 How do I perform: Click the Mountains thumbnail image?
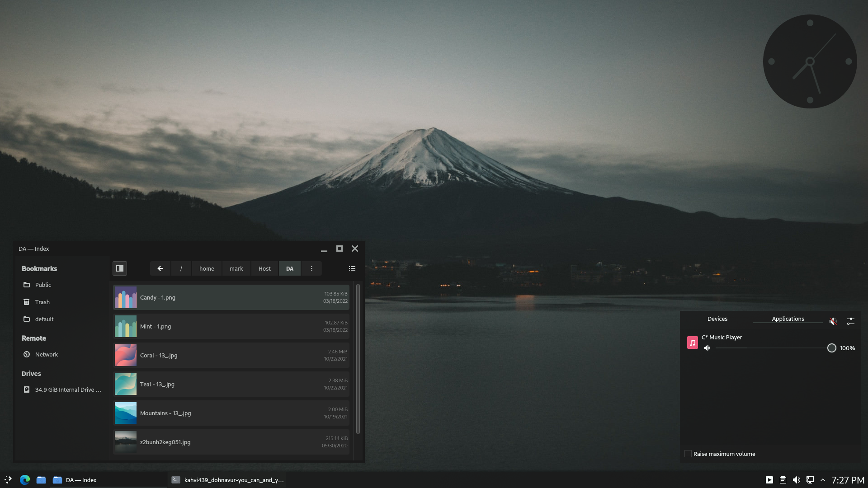pyautogui.click(x=126, y=413)
